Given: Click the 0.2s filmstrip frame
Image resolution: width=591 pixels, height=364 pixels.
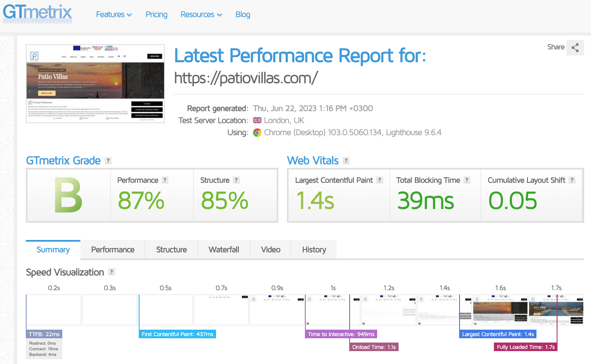Looking at the screenshot, I should (54, 310).
